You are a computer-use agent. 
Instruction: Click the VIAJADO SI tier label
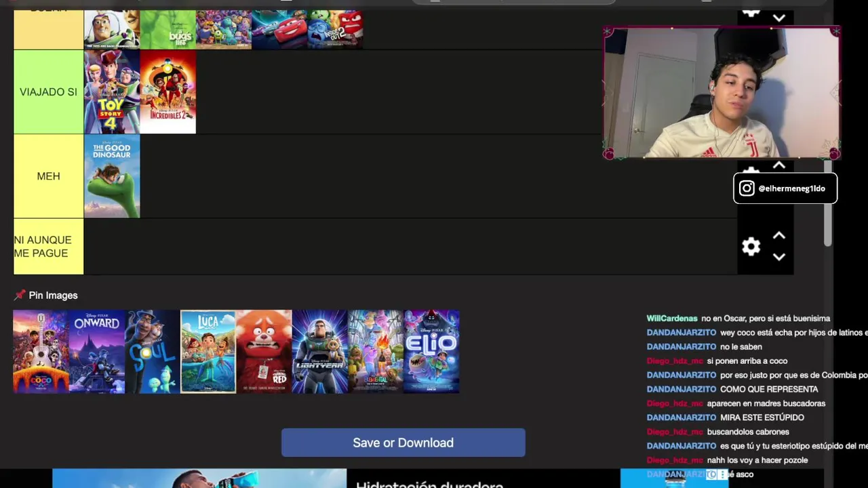[48, 92]
